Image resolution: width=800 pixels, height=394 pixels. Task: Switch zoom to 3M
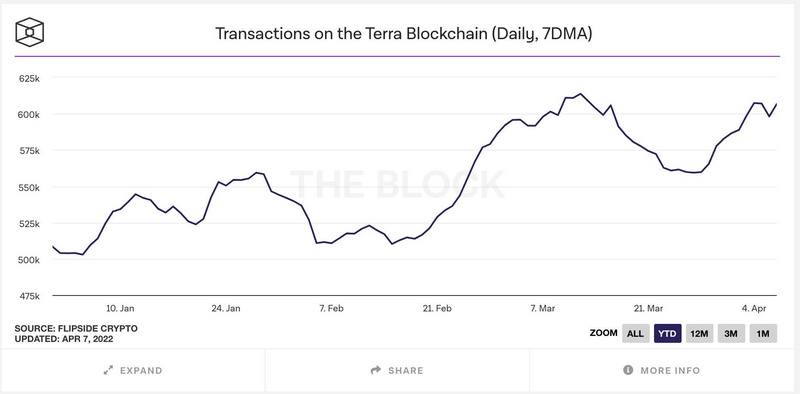pyautogui.click(x=731, y=333)
